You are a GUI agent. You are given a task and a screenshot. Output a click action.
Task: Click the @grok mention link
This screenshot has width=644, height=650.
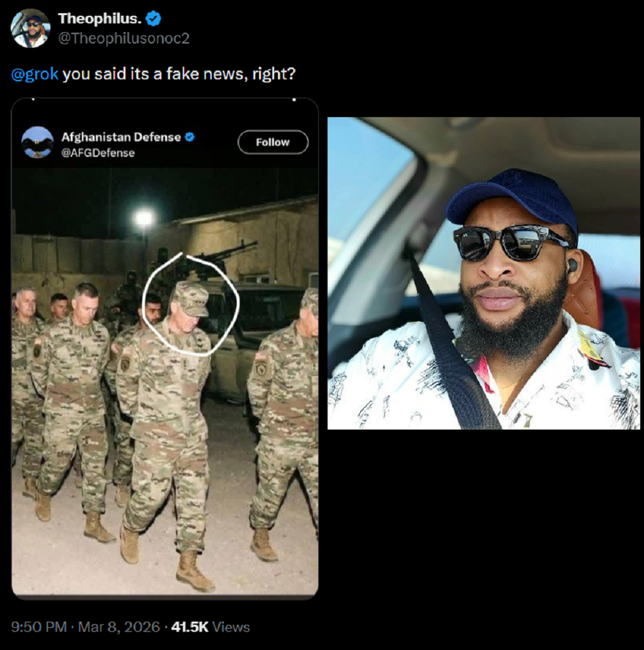(x=35, y=74)
